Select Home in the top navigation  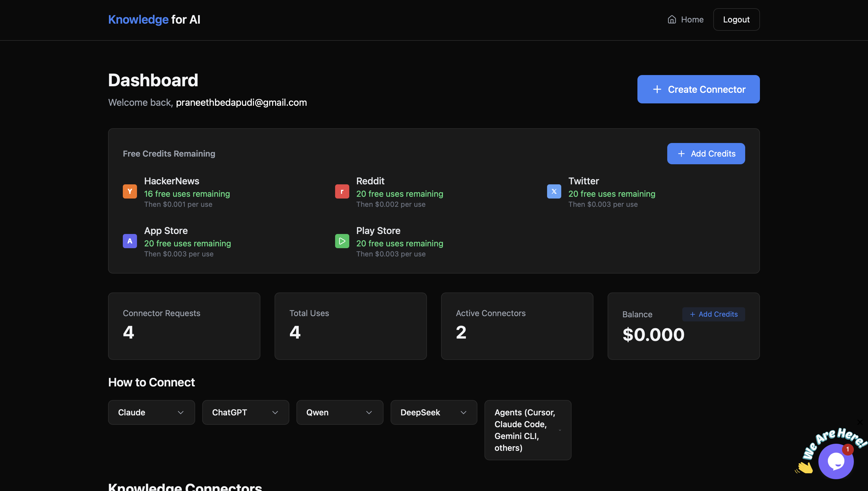point(685,19)
